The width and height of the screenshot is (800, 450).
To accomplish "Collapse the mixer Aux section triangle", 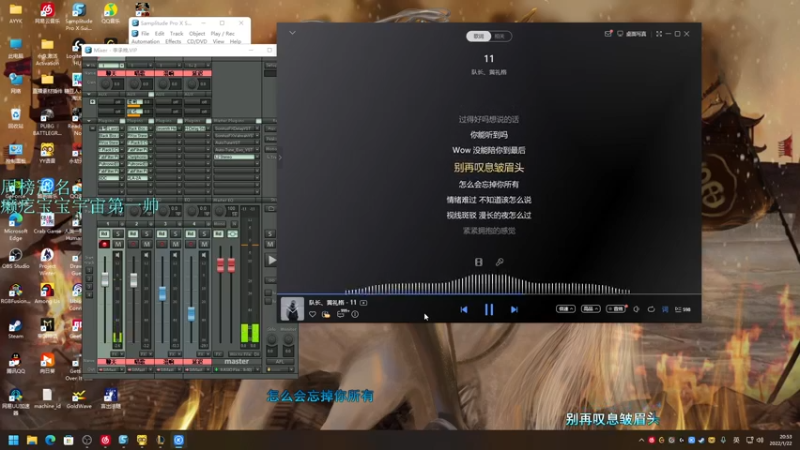I will click(x=89, y=94).
